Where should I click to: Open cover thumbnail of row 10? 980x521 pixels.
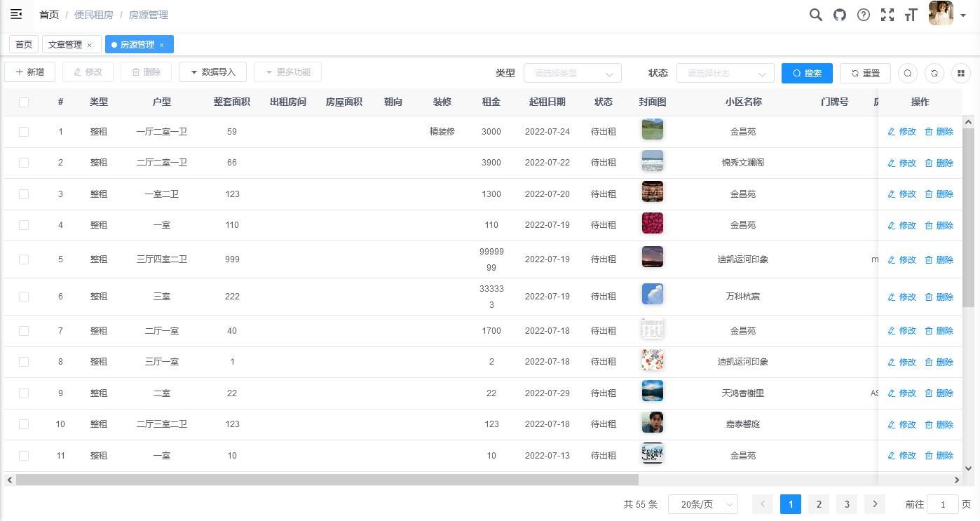[x=653, y=423]
